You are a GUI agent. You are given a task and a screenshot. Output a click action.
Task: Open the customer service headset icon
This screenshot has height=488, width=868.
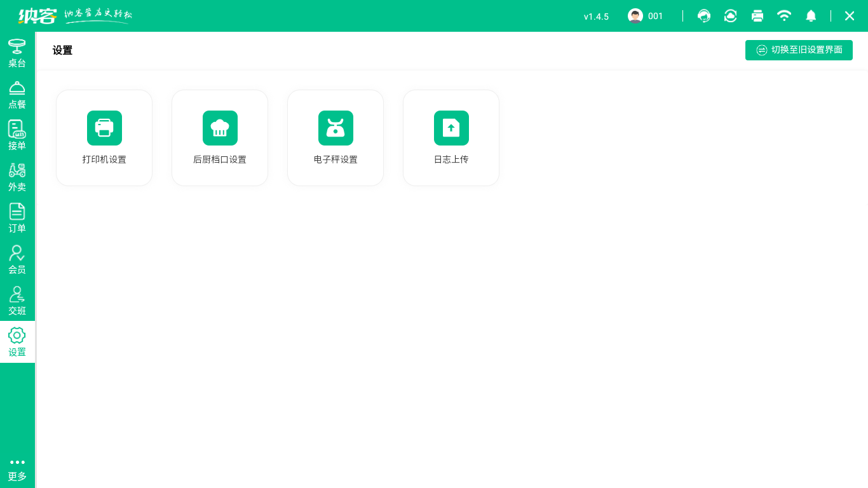coord(704,16)
